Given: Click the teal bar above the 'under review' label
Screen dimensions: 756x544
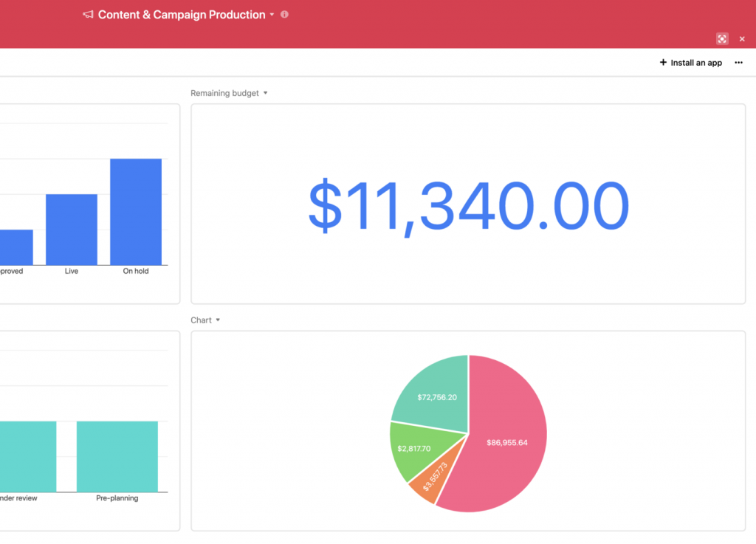Looking at the screenshot, I should click(x=28, y=456).
